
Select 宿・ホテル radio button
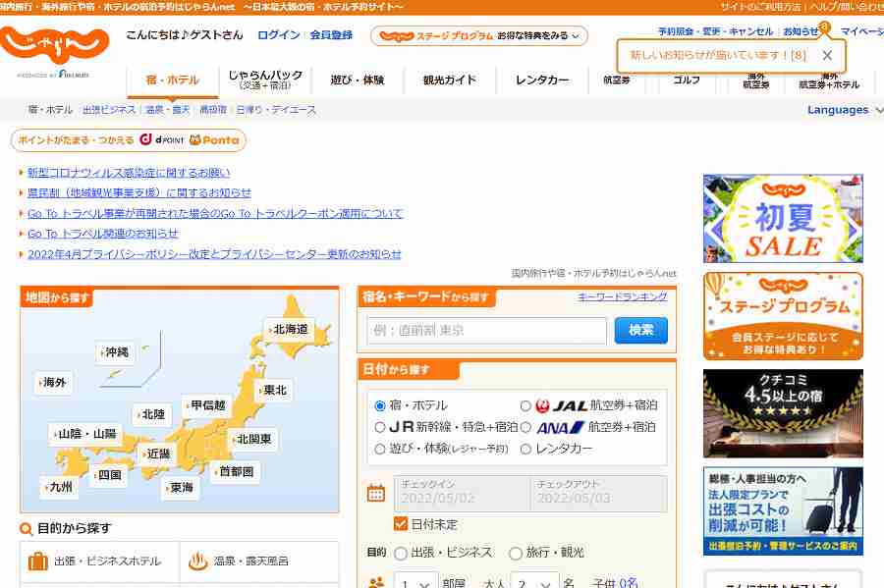[380, 405]
